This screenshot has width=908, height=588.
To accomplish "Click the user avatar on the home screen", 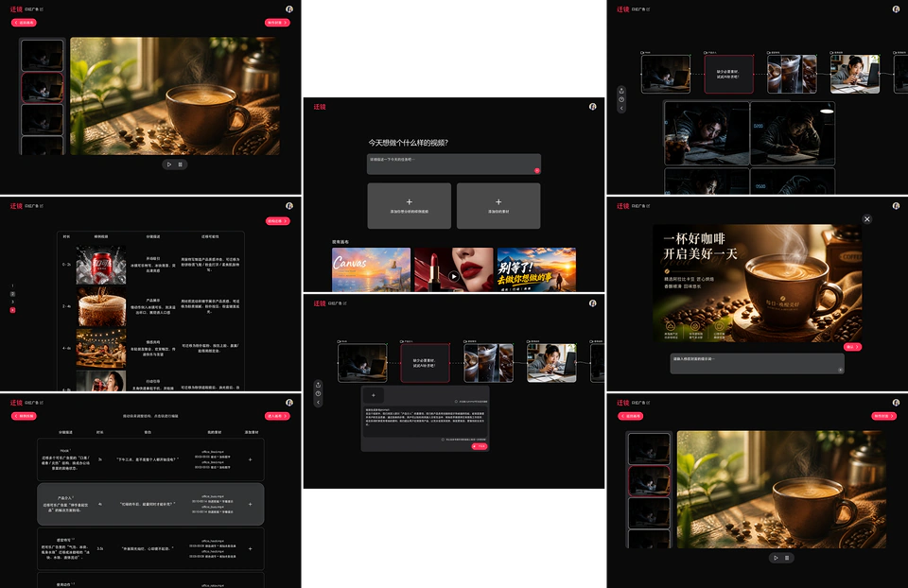I will [592, 107].
